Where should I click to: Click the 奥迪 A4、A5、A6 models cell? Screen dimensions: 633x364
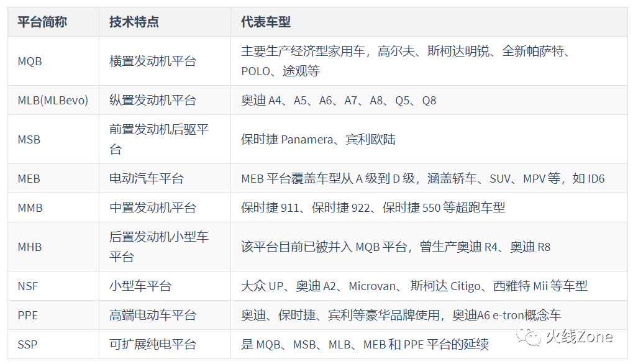coord(429,100)
